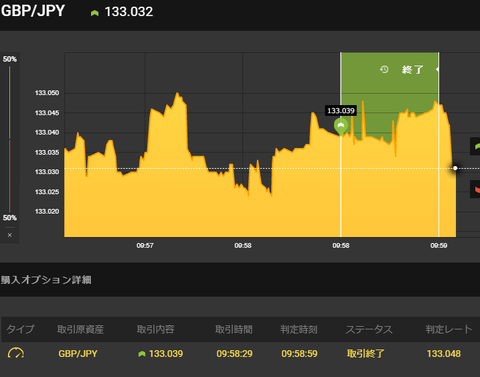Click the 取引内容 column header
The image size is (480, 377).
[156, 329]
